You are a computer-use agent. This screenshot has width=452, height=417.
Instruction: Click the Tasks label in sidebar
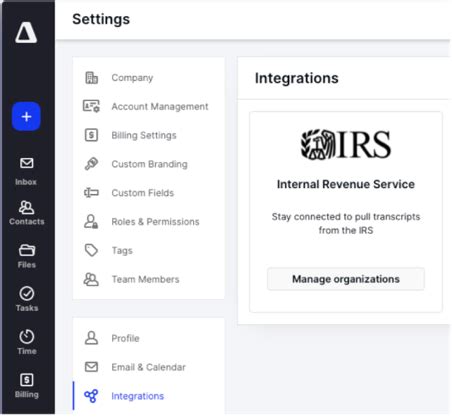[27, 308]
